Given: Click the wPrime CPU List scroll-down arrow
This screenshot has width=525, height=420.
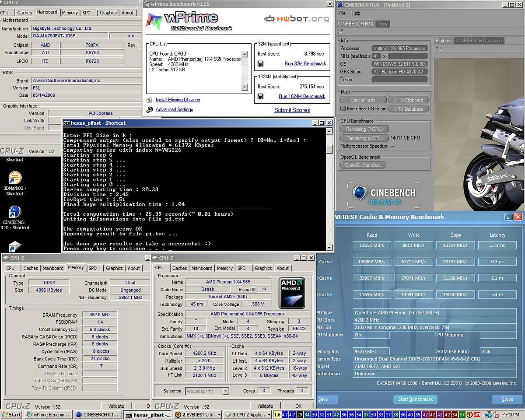Looking at the screenshot, I should [245, 87].
